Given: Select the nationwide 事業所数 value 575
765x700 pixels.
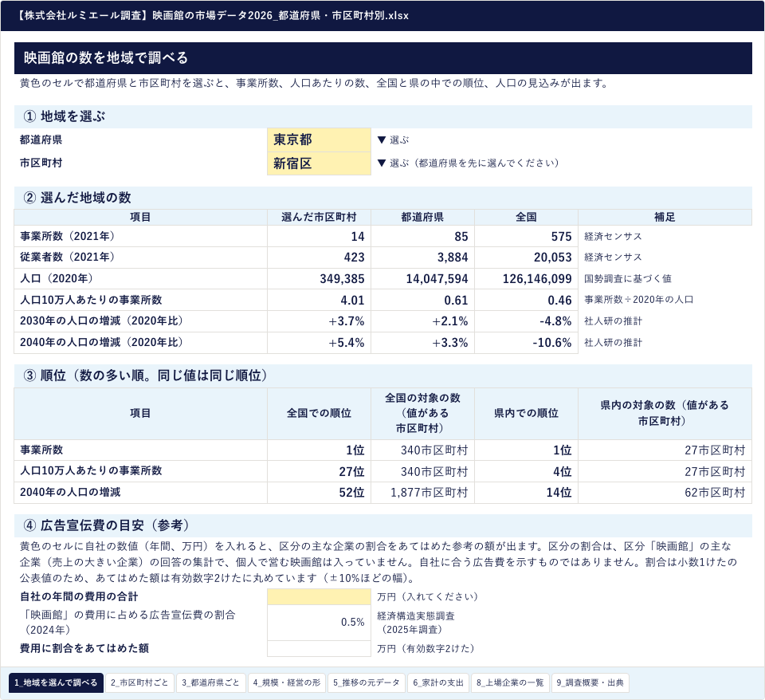Looking at the screenshot, I should (x=526, y=236).
